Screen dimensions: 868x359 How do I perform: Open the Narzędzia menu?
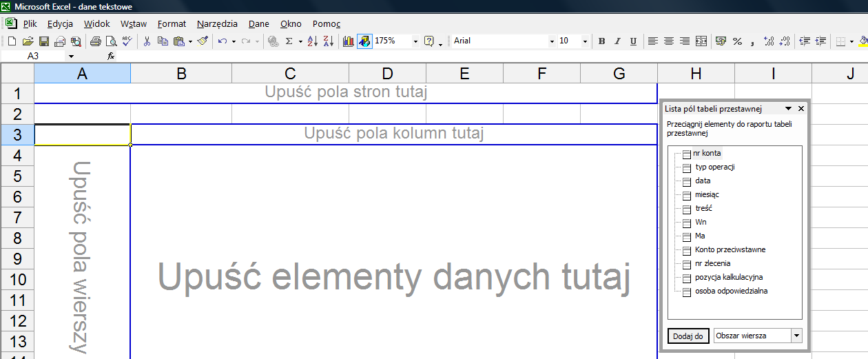tap(217, 23)
